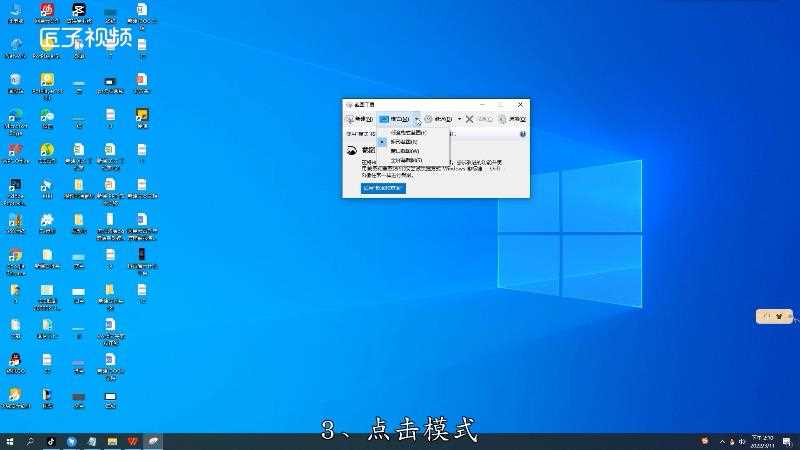Click the volume speaker tray icon
This screenshot has width=800, height=450.
click(x=741, y=442)
